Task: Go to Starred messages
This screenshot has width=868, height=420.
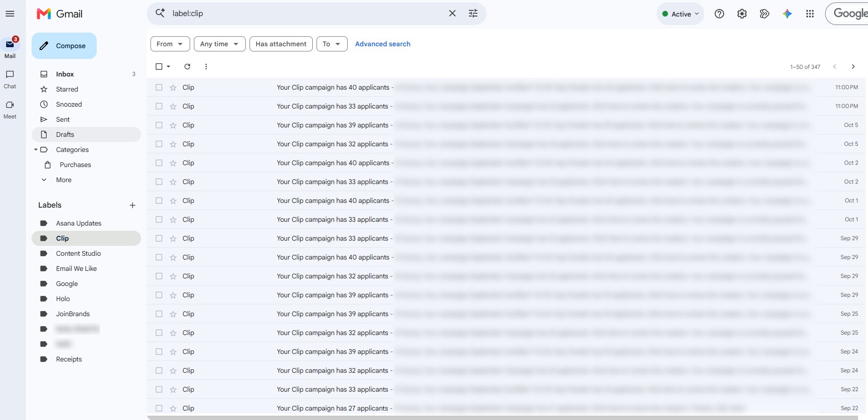Action: (x=86, y=89)
